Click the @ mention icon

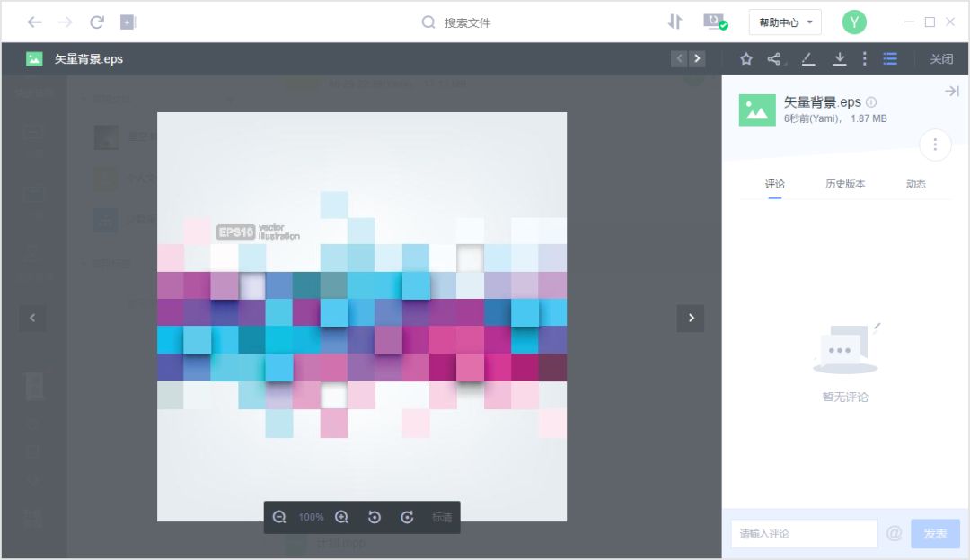[x=895, y=533]
